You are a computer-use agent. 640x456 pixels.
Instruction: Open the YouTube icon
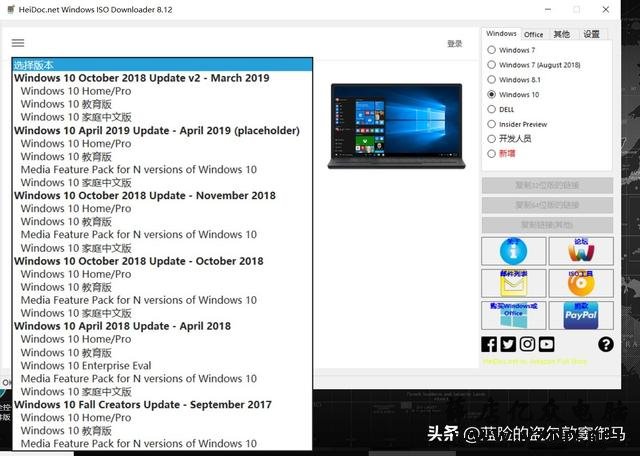pos(547,344)
